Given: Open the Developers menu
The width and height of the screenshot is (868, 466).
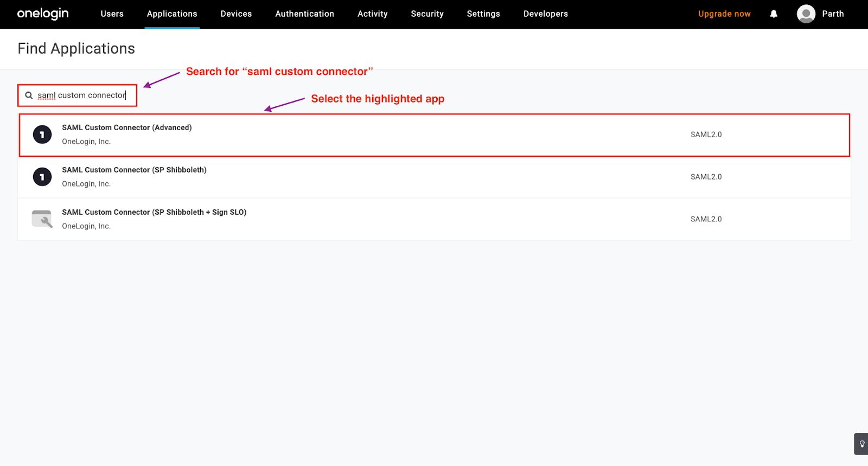Looking at the screenshot, I should pos(546,14).
